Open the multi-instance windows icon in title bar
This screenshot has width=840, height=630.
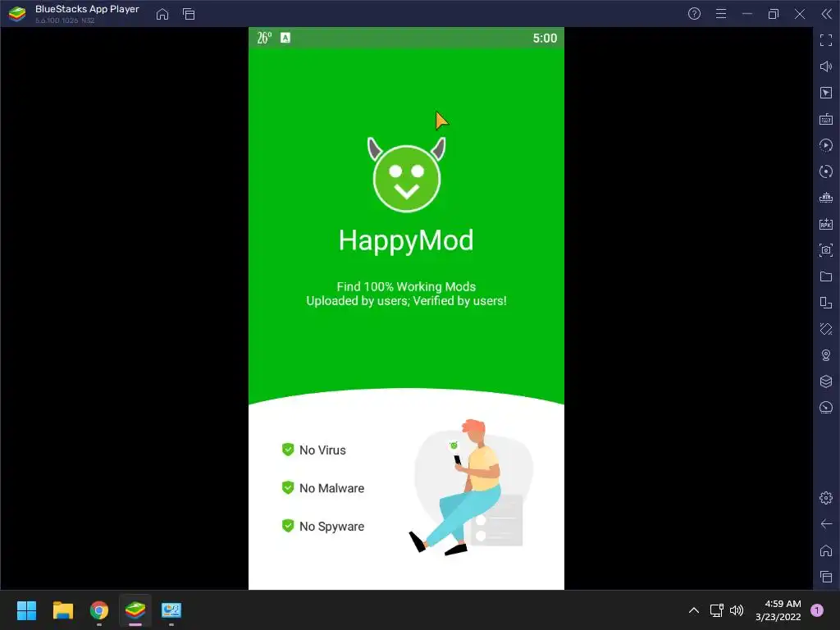click(x=189, y=14)
